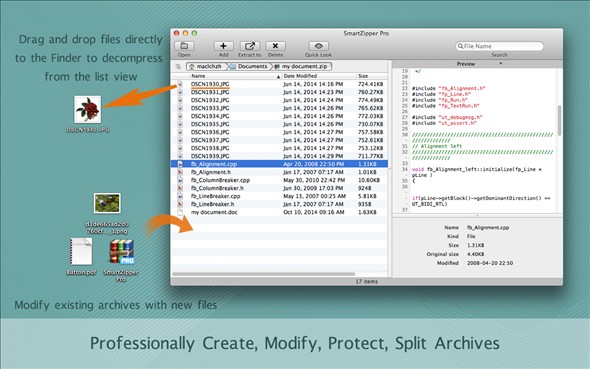The height and width of the screenshot is (369, 590).
Task: Select highlighted fb_Alignment.cpp row
Action: click(279, 164)
